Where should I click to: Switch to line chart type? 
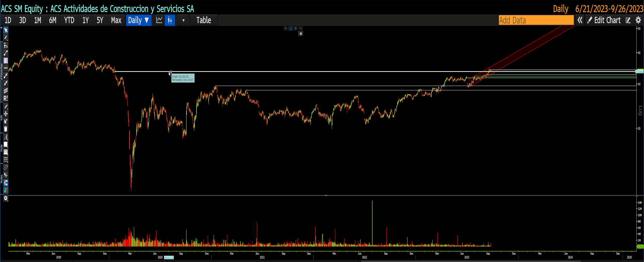click(x=159, y=20)
